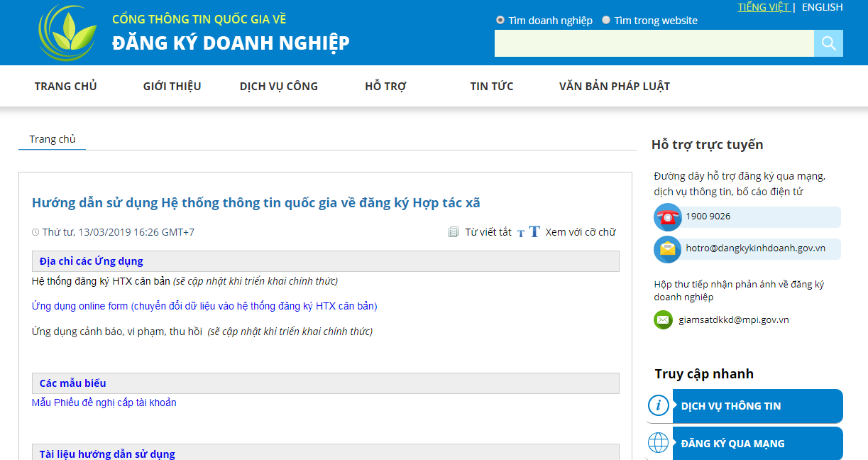Viewport: 868px width, 460px height.
Task: Click the green envelope feedback icon
Action: 663,320
